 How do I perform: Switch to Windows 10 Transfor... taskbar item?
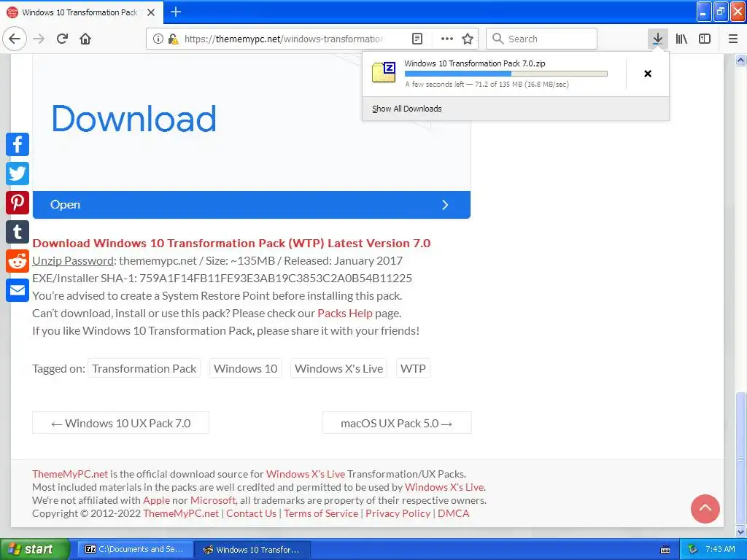pos(252,549)
